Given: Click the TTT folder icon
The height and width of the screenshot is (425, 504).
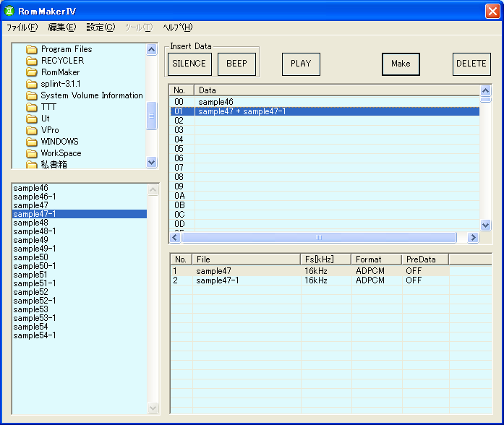Looking at the screenshot, I should (32, 107).
